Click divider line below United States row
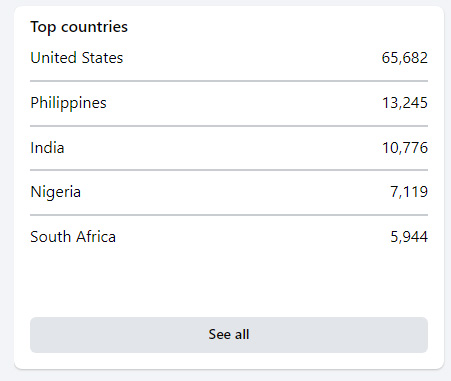451x381 pixels. point(229,81)
